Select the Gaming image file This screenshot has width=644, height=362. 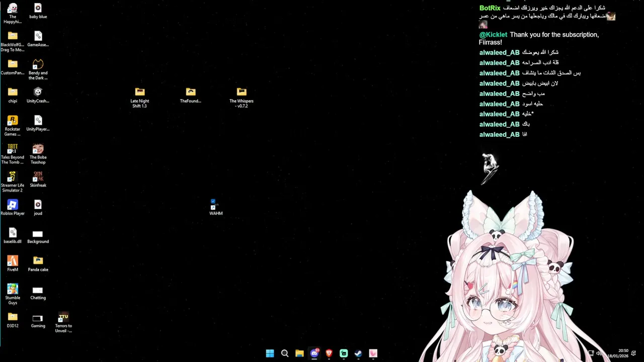point(38,321)
